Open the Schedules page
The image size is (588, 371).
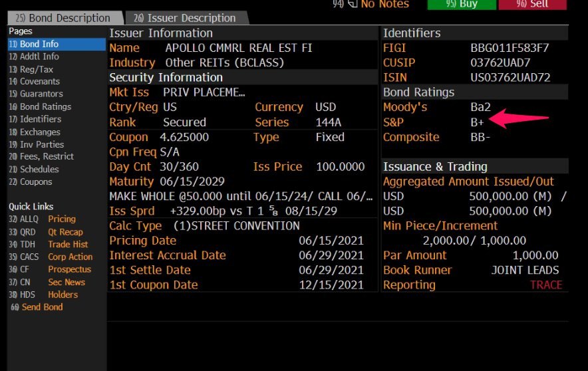[x=34, y=169]
